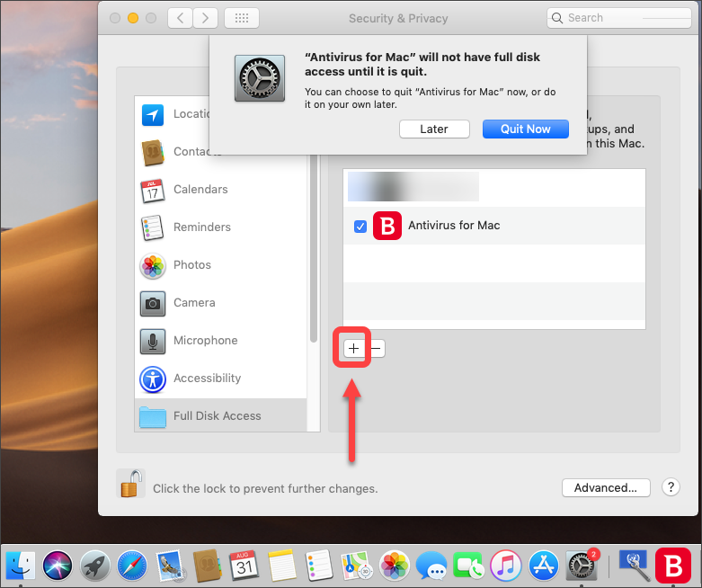Open Safari from the Dock
Viewport: 702px width, 588px height.
(132, 566)
